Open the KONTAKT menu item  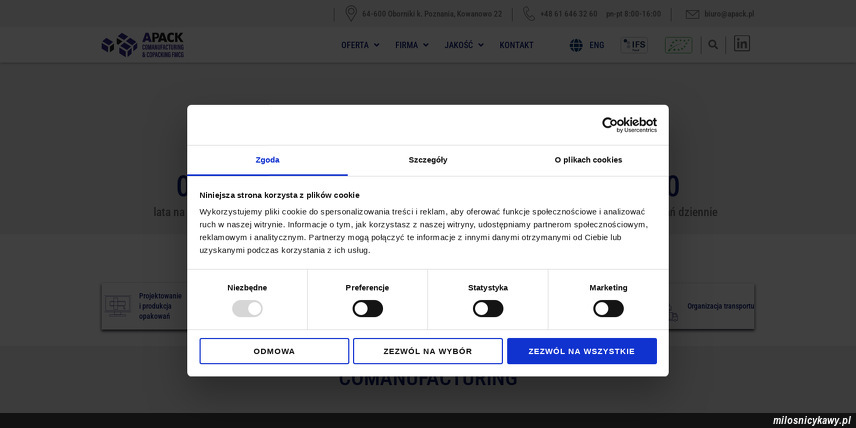coord(516,45)
